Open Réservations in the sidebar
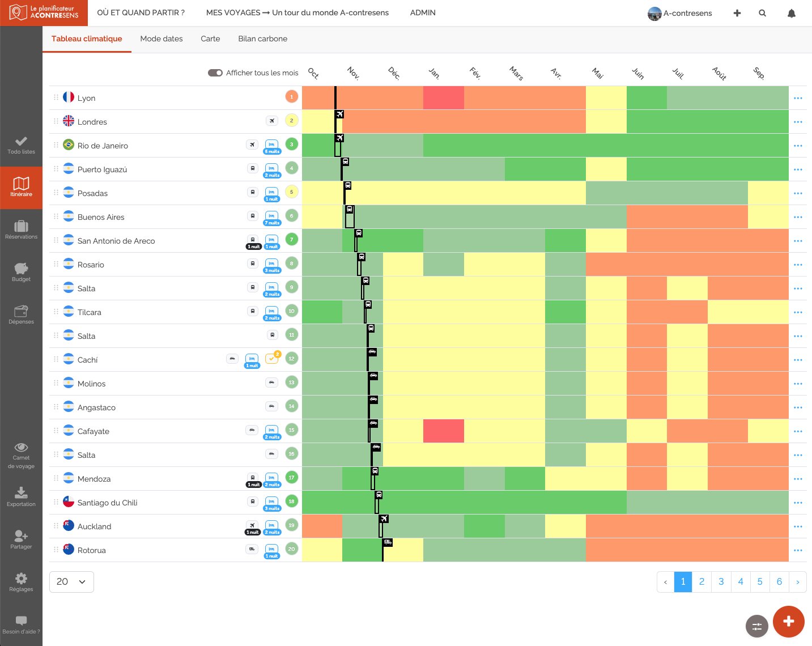This screenshot has width=812, height=646. (21, 230)
